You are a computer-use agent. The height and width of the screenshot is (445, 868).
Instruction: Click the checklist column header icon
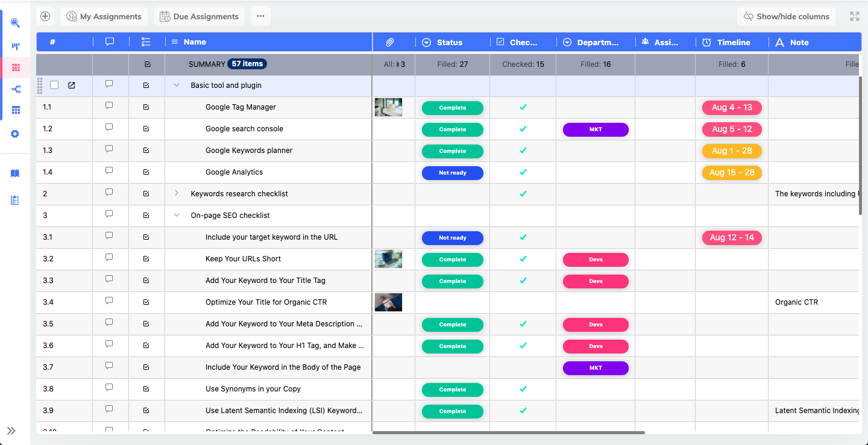146,42
